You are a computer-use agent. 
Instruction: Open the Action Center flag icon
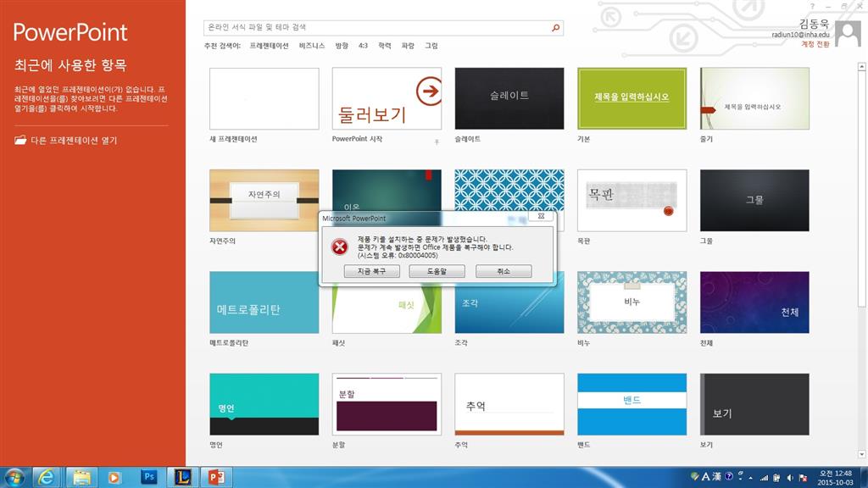coord(804,478)
